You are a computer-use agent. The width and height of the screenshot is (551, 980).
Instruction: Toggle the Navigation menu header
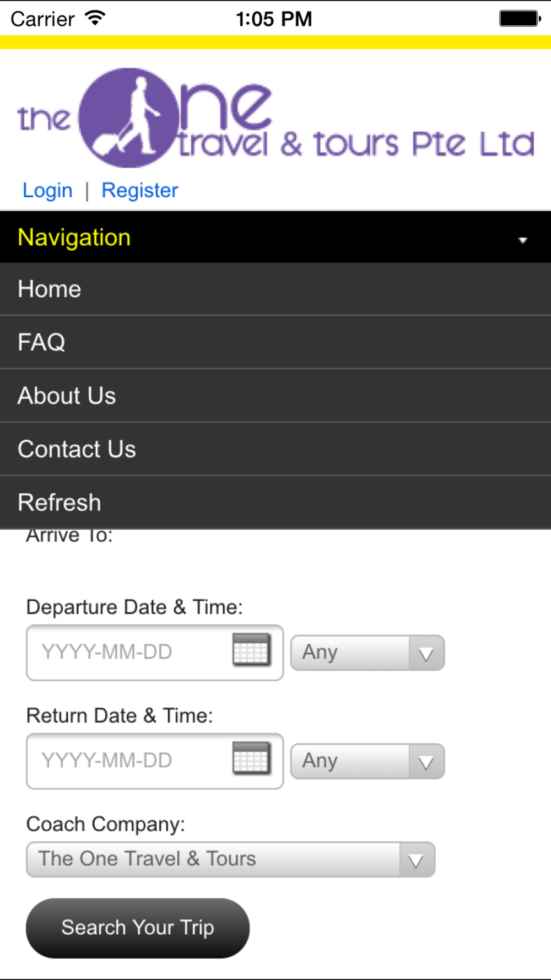[275, 237]
